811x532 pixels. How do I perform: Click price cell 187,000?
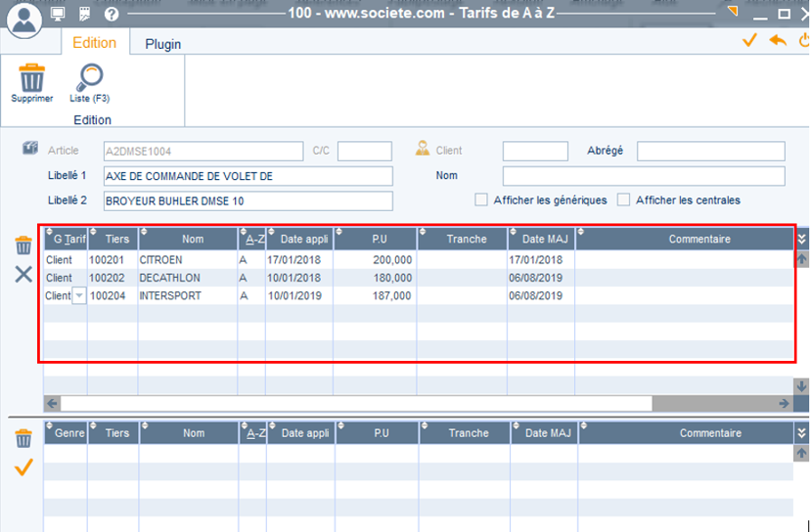(x=376, y=295)
